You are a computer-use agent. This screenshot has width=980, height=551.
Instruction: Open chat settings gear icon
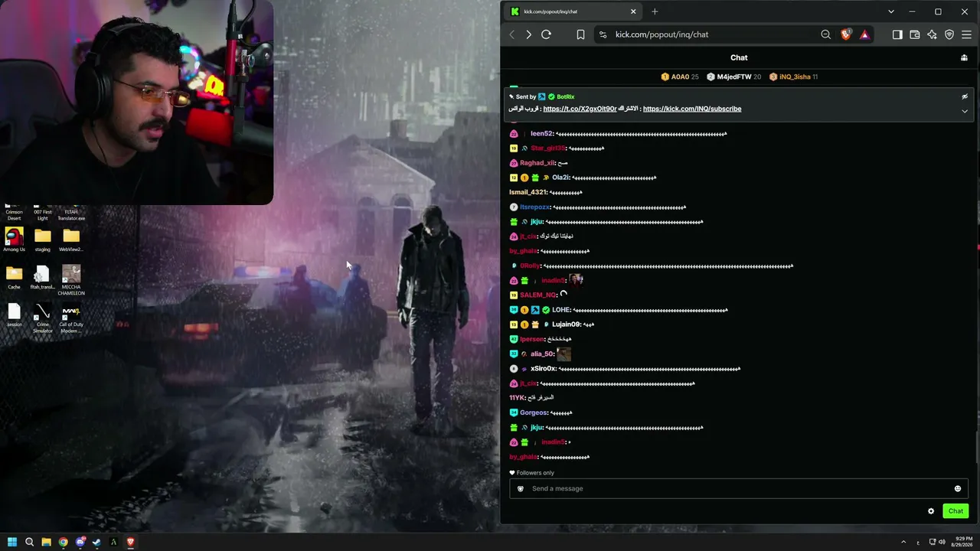(x=931, y=511)
